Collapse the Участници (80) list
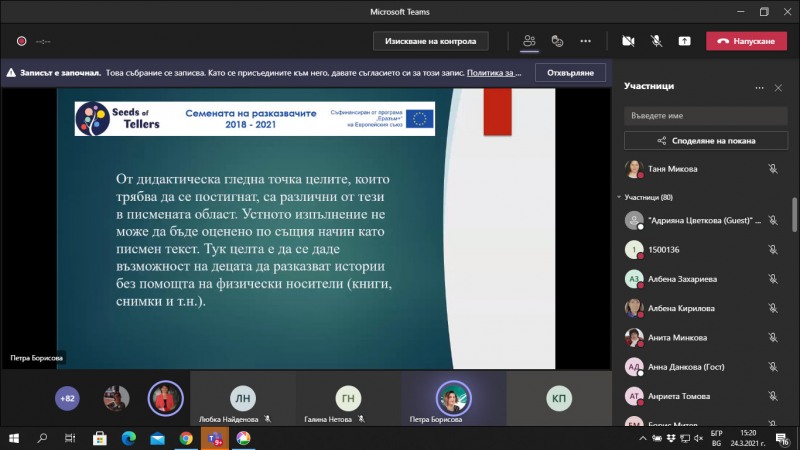Viewport: 800px width, 450px height. click(618, 197)
